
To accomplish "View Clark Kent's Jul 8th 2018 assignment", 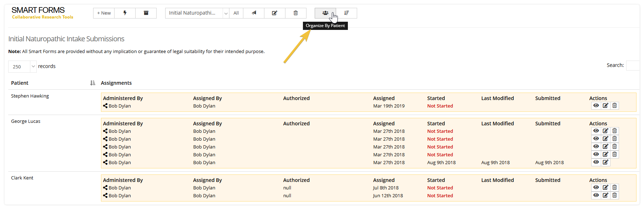I will 596,188.
